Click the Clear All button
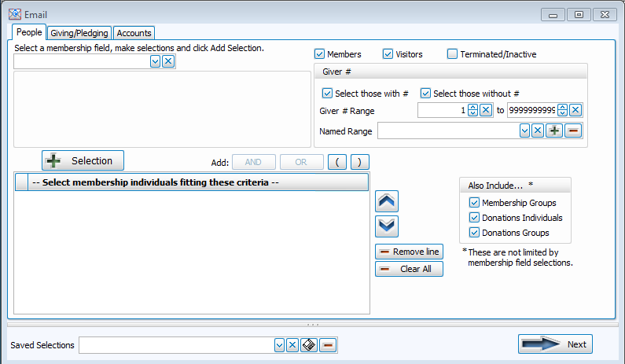Image resolution: width=625 pixels, height=364 pixels. [x=409, y=269]
